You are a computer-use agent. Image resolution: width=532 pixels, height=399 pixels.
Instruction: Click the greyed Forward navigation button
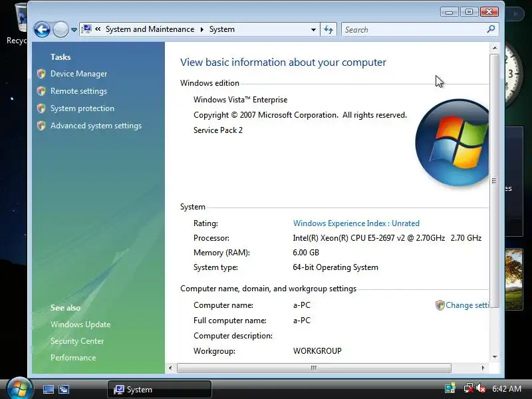pos(61,30)
